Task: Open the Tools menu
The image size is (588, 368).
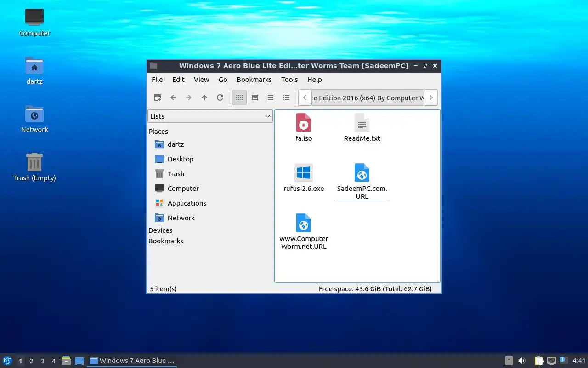Action: [x=289, y=80]
